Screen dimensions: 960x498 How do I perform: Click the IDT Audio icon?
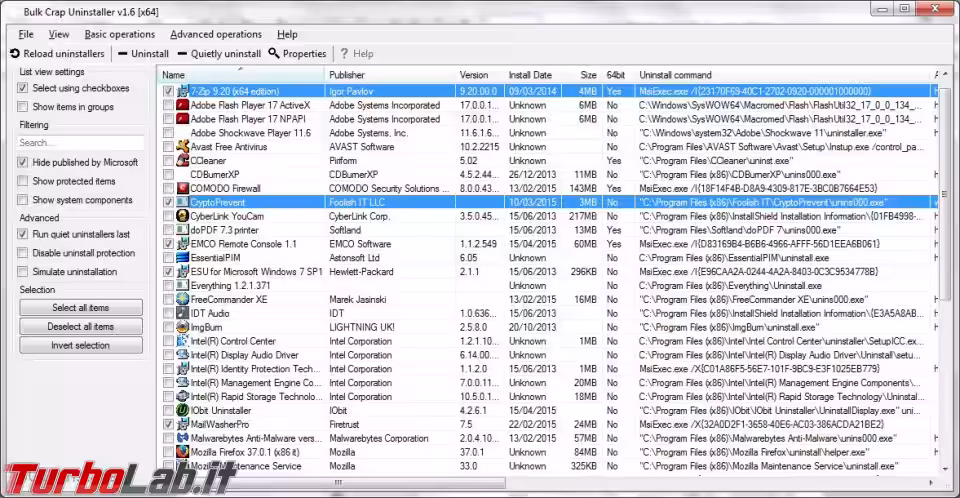click(x=182, y=313)
